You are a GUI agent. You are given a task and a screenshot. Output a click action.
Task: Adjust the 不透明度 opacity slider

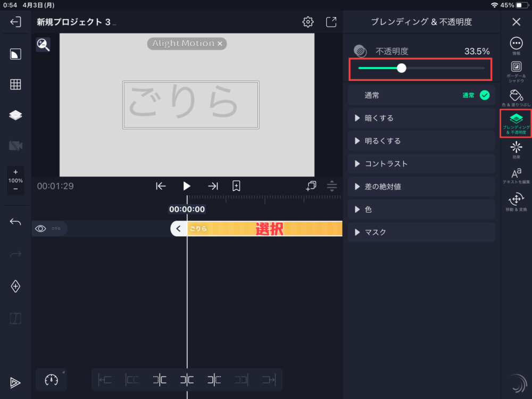(x=401, y=68)
